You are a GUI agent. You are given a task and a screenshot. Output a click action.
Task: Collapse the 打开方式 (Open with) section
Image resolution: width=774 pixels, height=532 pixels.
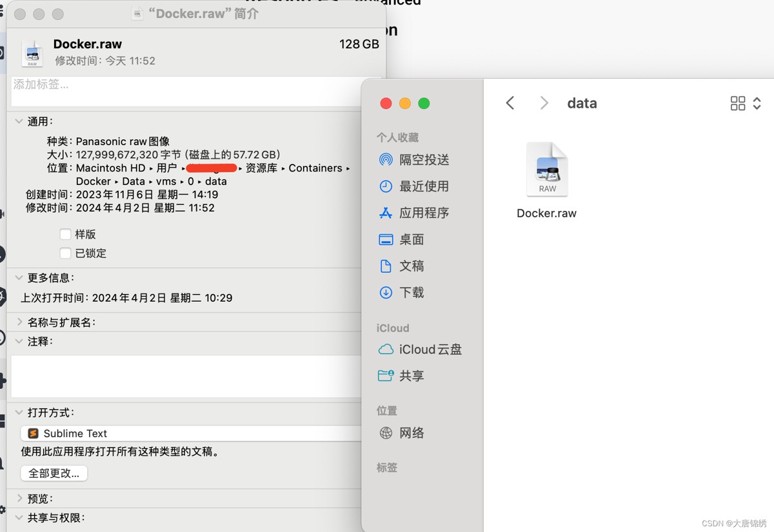click(x=19, y=412)
